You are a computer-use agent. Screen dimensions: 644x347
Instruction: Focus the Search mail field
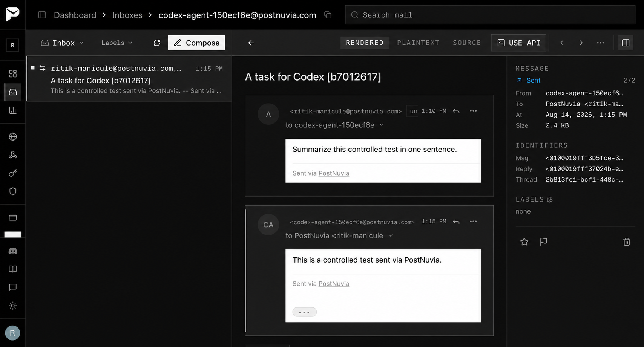coord(490,15)
